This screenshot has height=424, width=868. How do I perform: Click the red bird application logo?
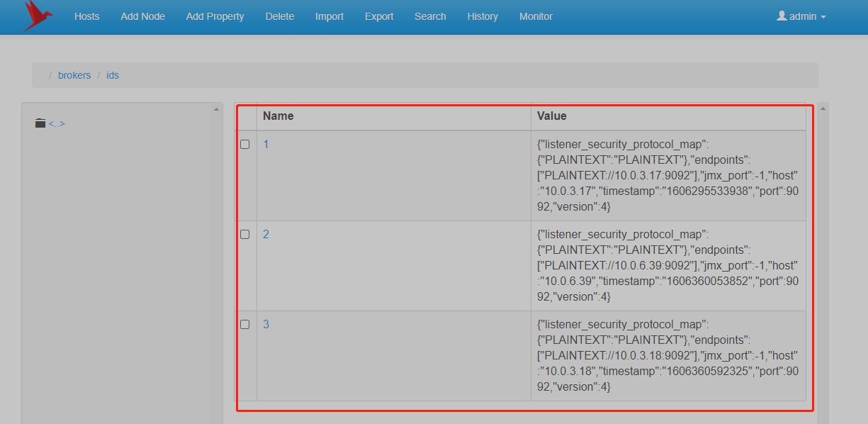(37, 16)
